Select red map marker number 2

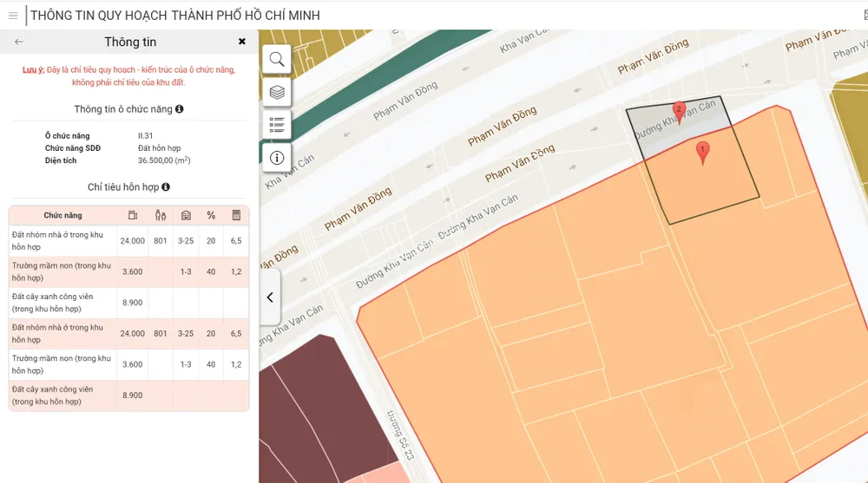pos(680,113)
